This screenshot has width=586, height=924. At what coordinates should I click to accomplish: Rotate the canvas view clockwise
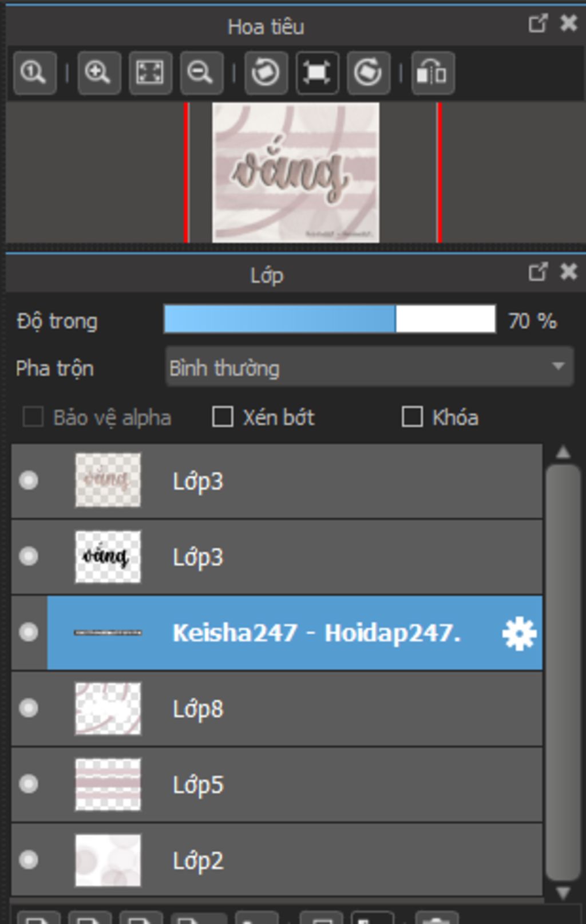369,73
